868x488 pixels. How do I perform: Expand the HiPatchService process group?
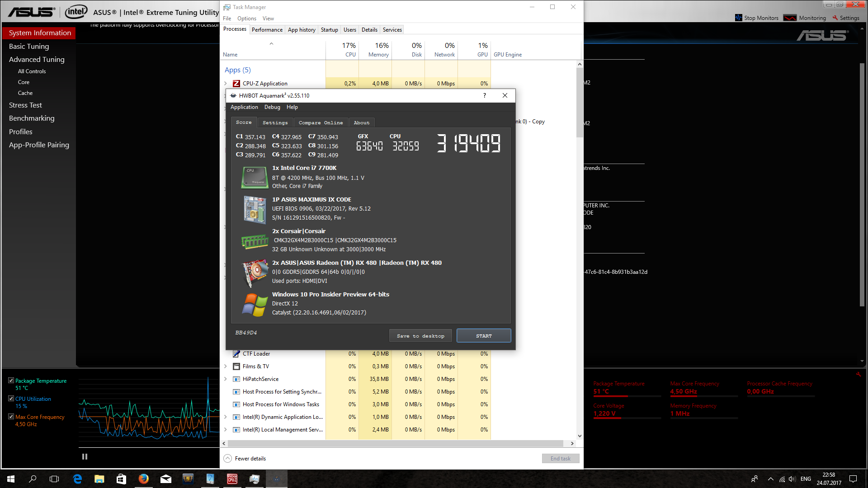[226, 379]
